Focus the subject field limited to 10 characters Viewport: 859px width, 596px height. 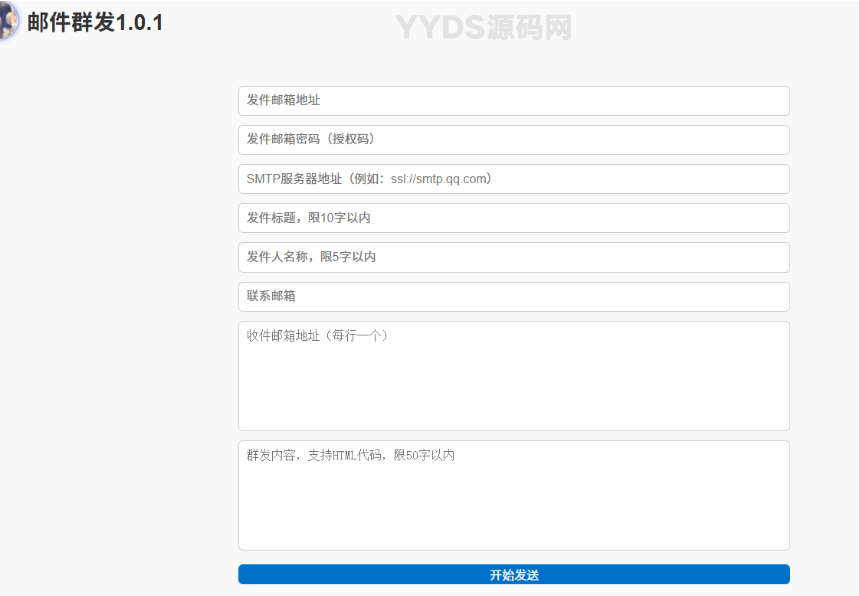(x=513, y=217)
